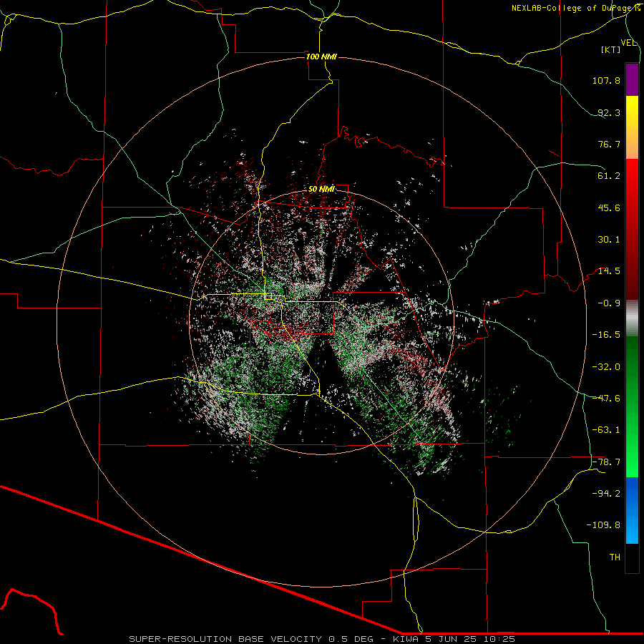
Task: Click the 61.2 velocity scale value
Action: click(x=609, y=176)
